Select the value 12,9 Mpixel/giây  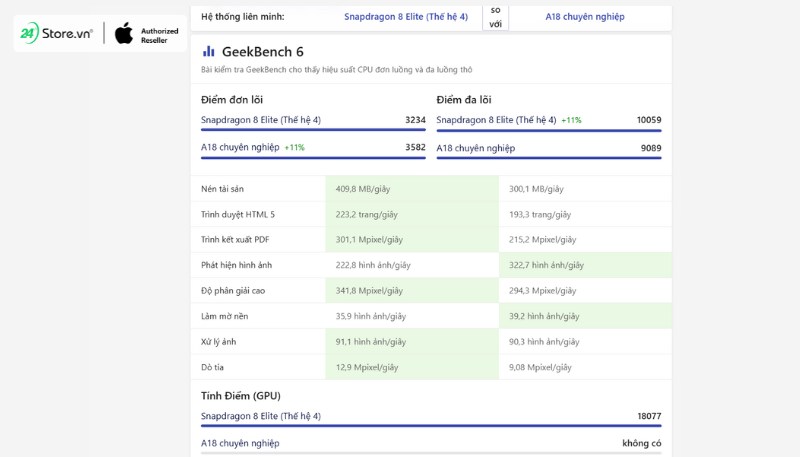click(x=367, y=367)
